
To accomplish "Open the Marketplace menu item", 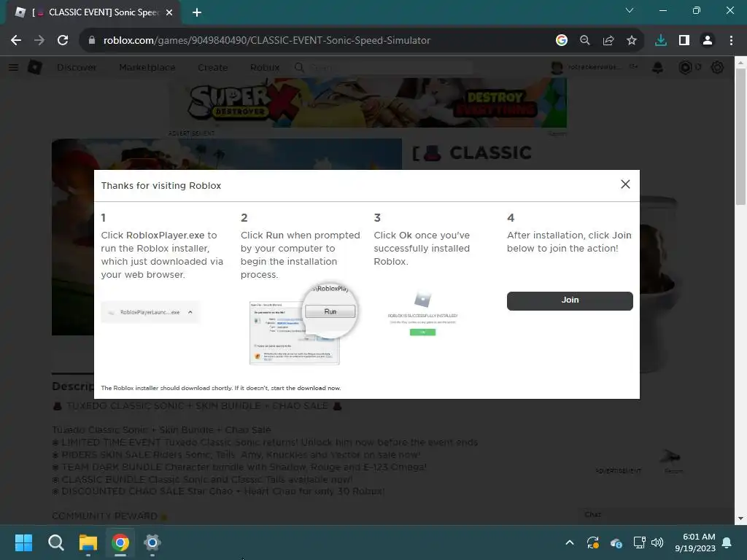I will click(x=147, y=68).
